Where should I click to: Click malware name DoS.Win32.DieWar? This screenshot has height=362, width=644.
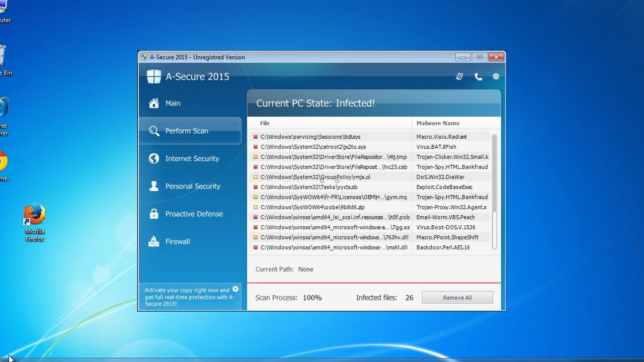(x=440, y=177)
